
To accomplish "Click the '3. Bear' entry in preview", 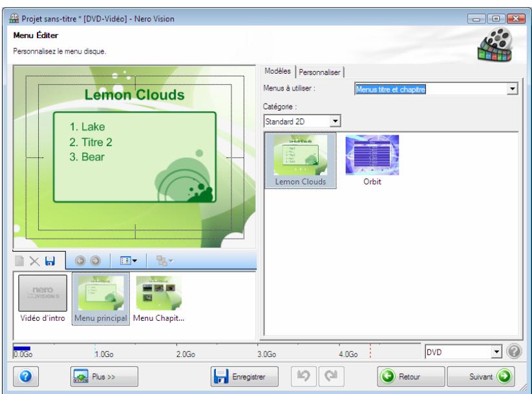I will [x=87, y=157].
